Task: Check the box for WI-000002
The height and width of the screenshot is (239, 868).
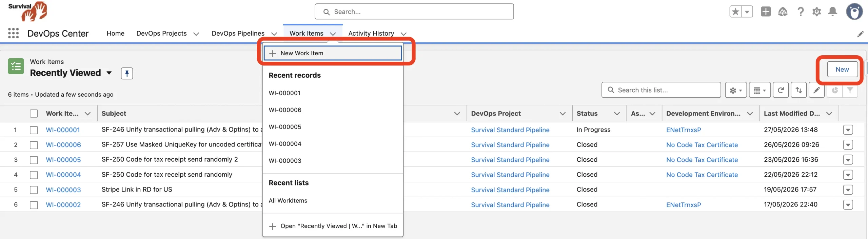Action: (34, 205)
